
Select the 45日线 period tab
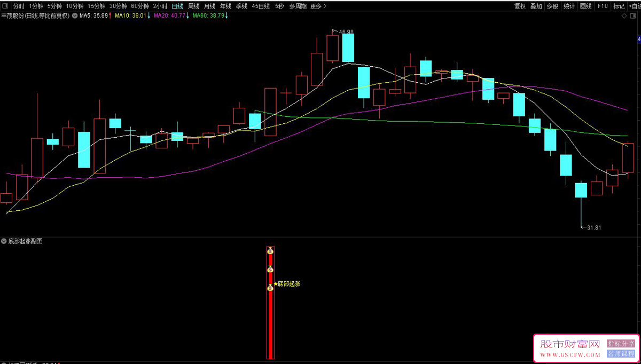coord(261,6)
